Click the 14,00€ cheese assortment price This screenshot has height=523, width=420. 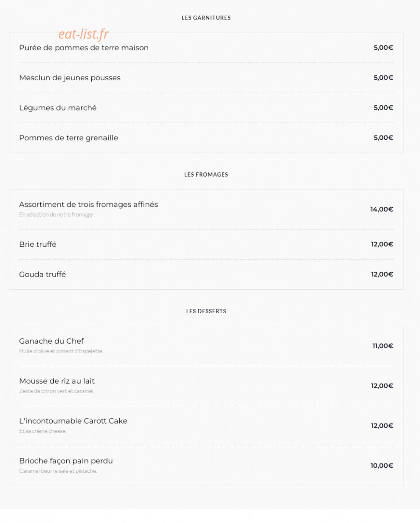[x=382, y=209]
